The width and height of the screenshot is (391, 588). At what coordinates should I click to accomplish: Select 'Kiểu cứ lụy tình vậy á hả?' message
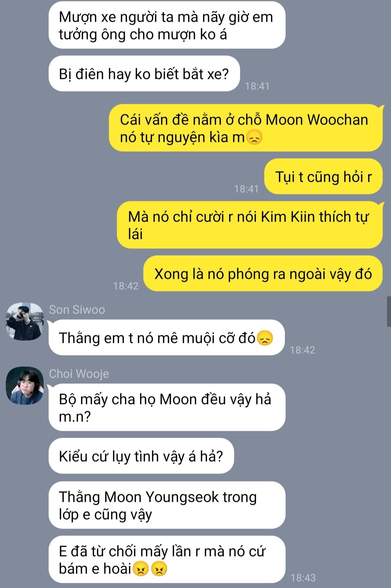[x=141, y=456]
